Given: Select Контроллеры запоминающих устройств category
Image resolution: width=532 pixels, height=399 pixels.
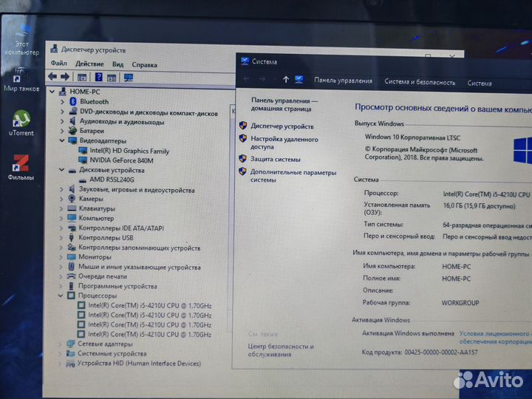Looking at the screenshot, I should [140, 248].
